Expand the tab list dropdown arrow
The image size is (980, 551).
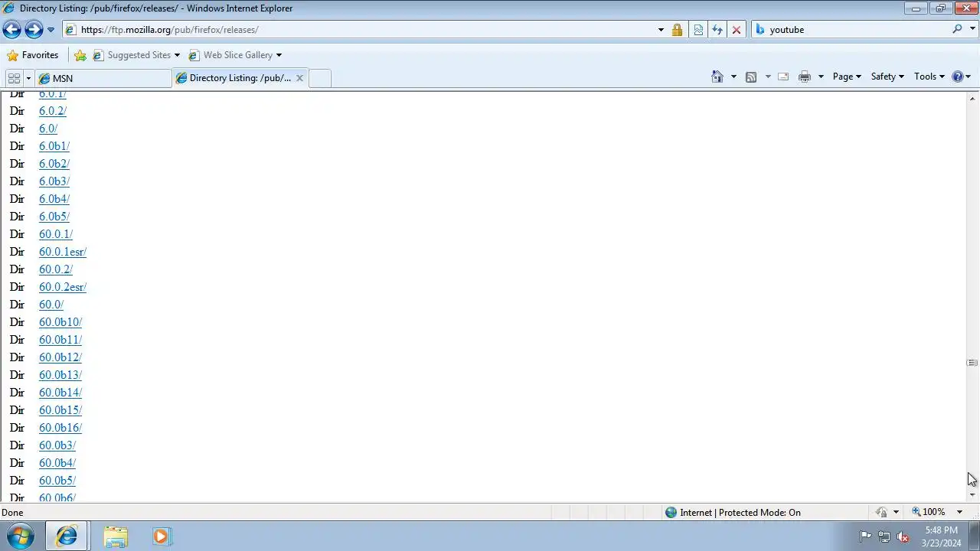pos(28,78)
